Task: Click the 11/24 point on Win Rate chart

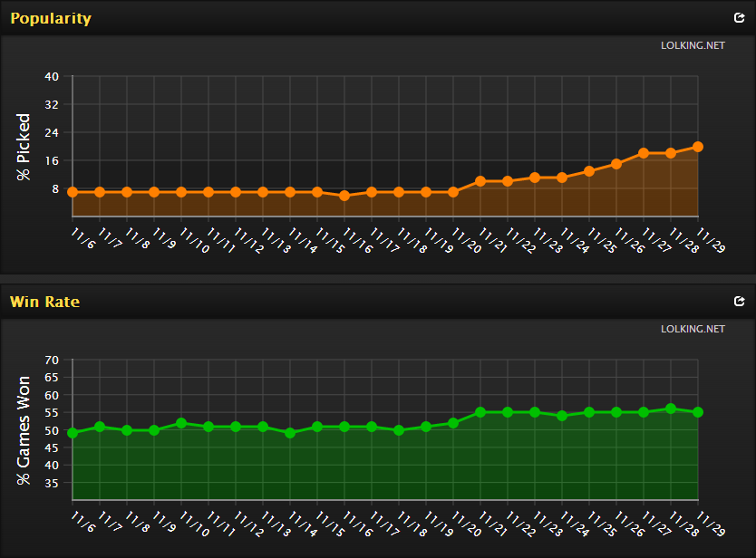Action: [562, 416]
